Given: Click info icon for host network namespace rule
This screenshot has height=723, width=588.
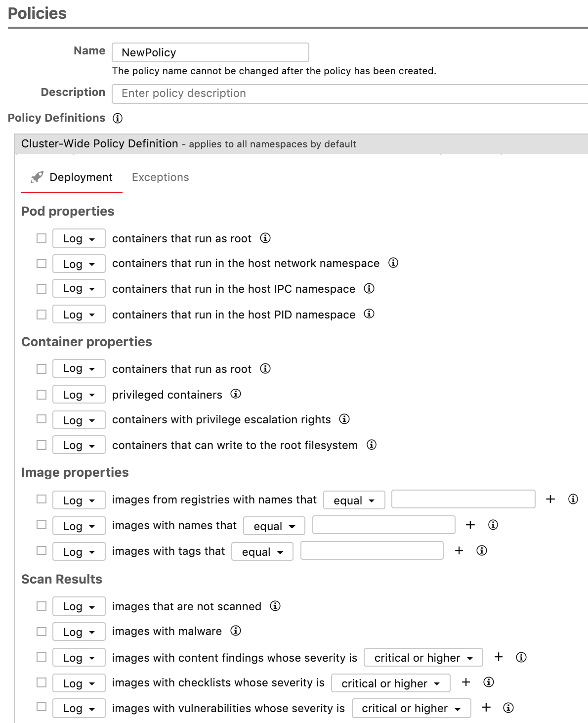Looking at the screenshot, I should [393, 263].
